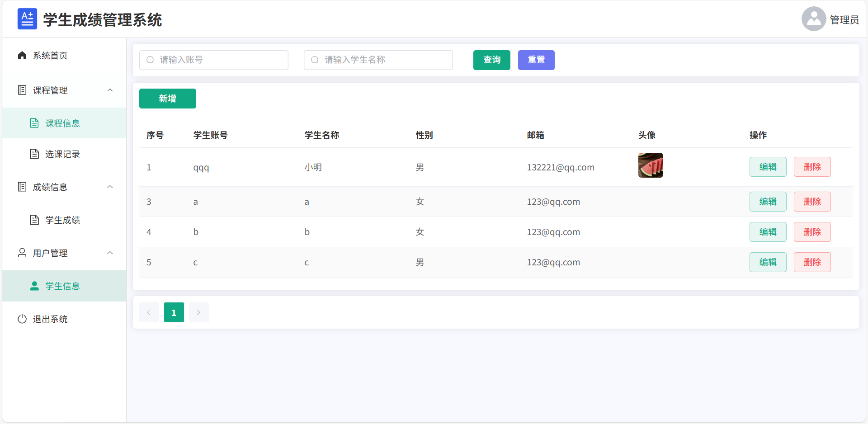This screenshot has height=424, width=868.
Task: Collapse the 课程管理 section
Action: coord(110,90)
